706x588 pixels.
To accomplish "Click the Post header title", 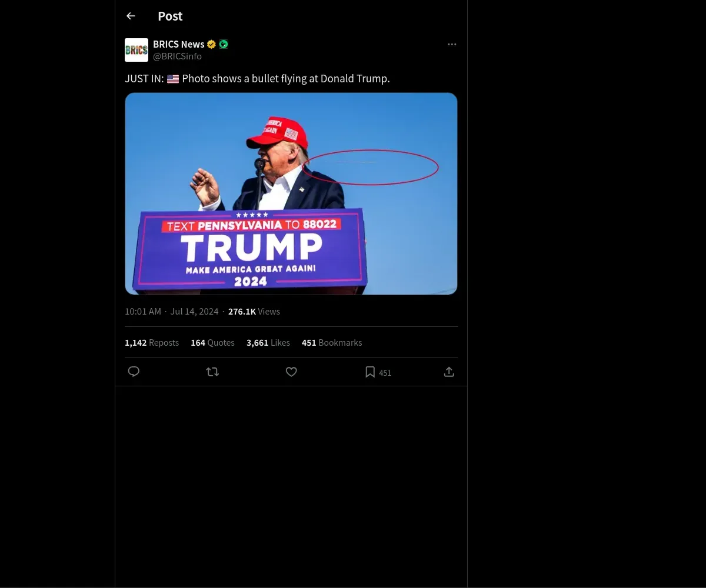I will pos(170,16).
